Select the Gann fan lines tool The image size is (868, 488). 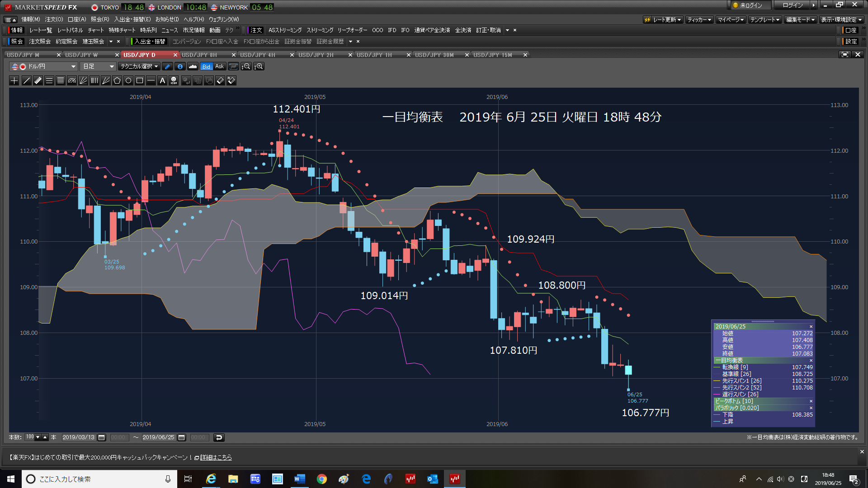tap(106, 80)
